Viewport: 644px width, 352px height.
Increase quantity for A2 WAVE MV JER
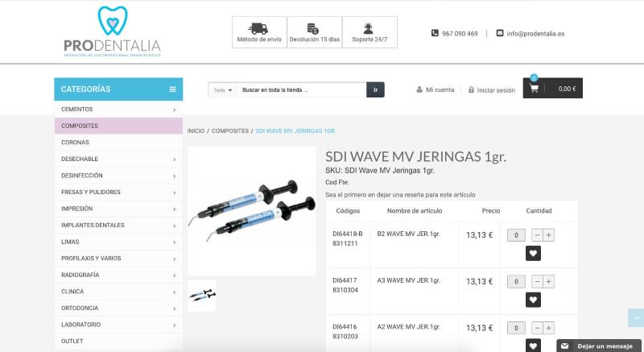coord(549,328)
